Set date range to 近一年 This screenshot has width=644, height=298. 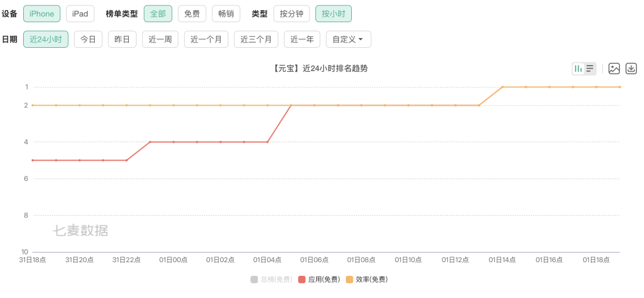click(x=302, y=39)
